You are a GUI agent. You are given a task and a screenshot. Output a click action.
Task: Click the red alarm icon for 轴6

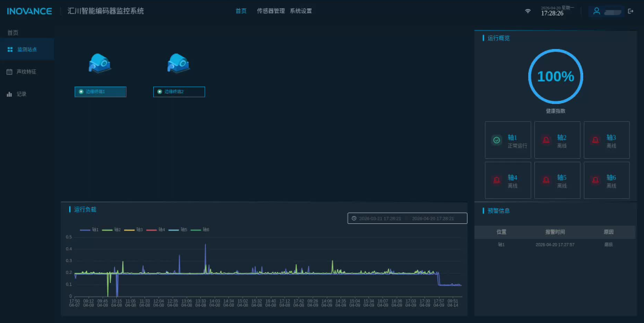[595, 180]
